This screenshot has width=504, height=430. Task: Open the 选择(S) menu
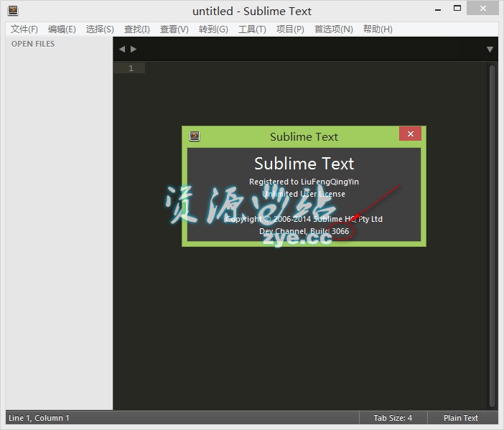100,29
